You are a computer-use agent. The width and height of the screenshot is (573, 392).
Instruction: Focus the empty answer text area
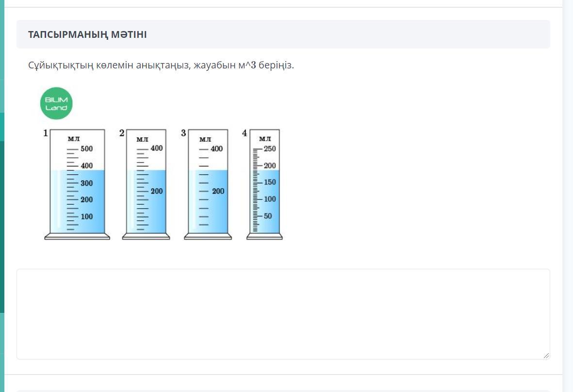tap(283, 314)
